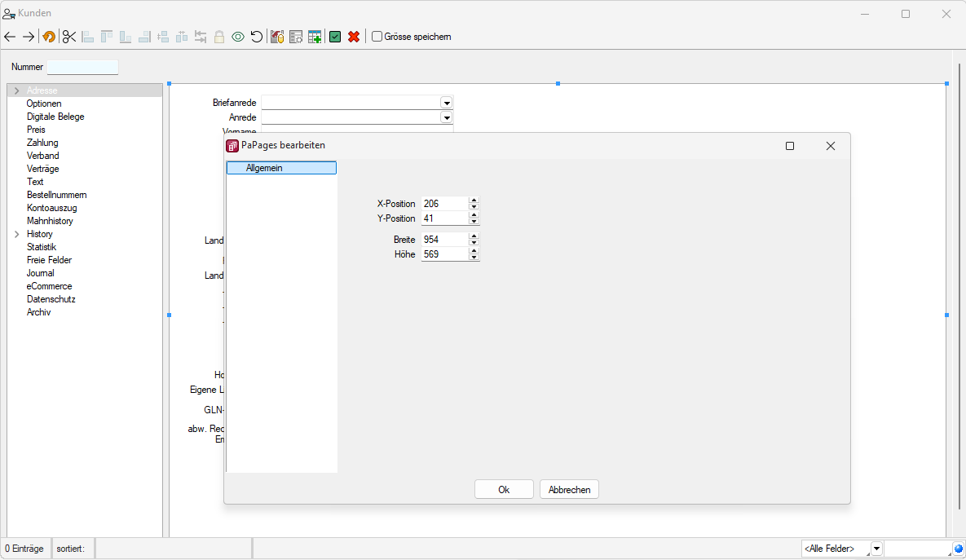Open the Alle Felder dropdown
This screenshot has width=966, height=560.
coord(876,549)
